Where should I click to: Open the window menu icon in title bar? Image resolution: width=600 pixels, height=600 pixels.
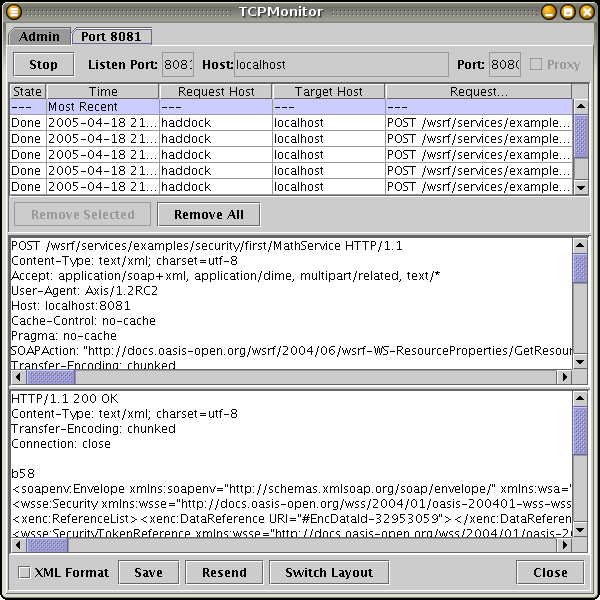14,12
